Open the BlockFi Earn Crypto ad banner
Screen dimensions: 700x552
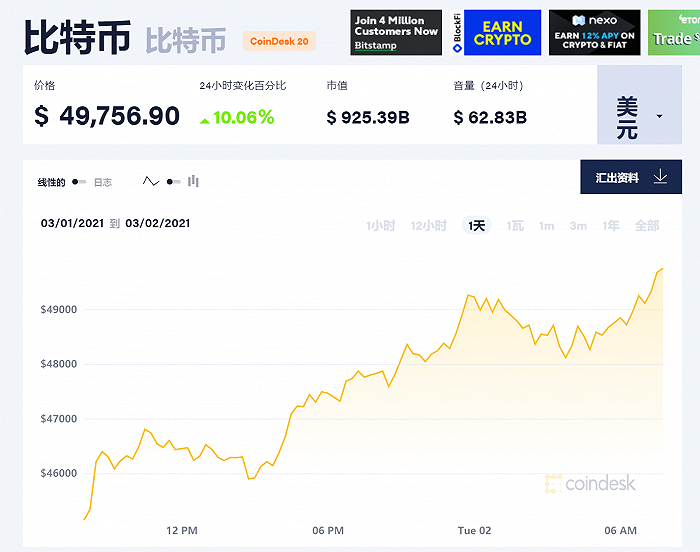coord(495,33)
